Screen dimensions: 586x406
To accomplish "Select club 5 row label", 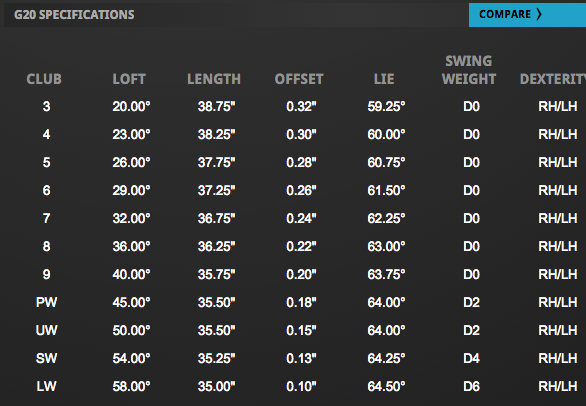I will click(46, 162).
